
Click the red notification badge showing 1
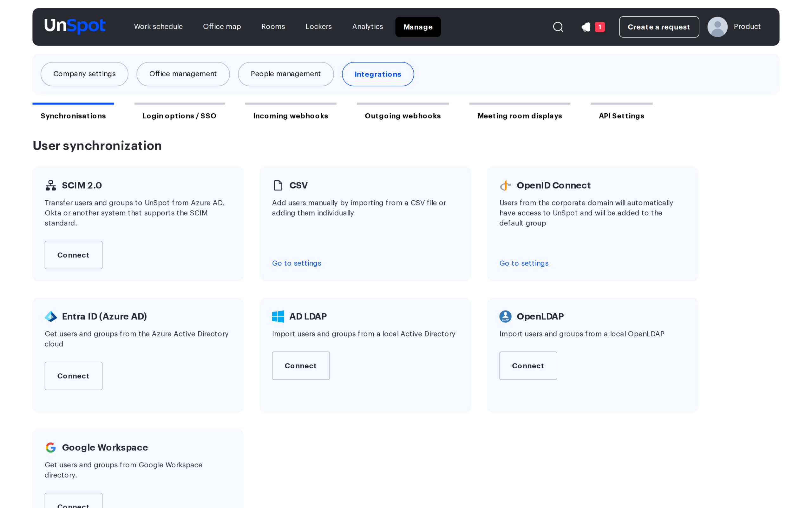coord(599,27)
